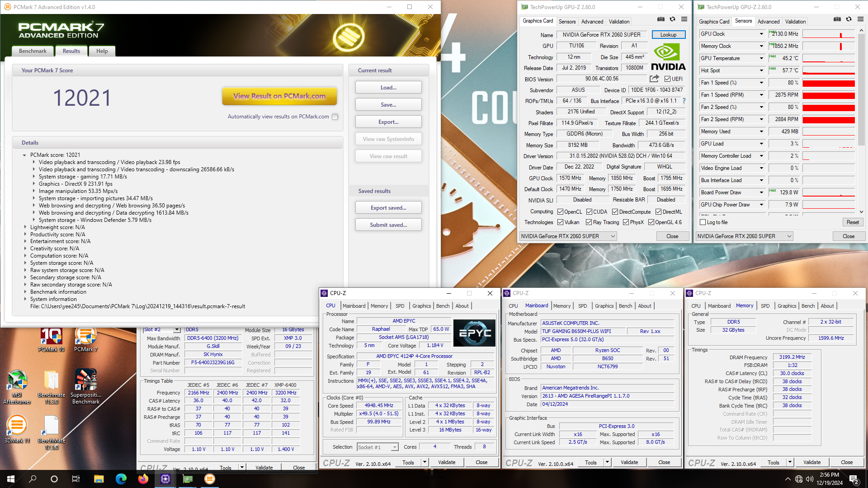Switch to PCMark Help tab
Image resolution: width=868 pixels, height=488 pixels.
coord(102,51)
